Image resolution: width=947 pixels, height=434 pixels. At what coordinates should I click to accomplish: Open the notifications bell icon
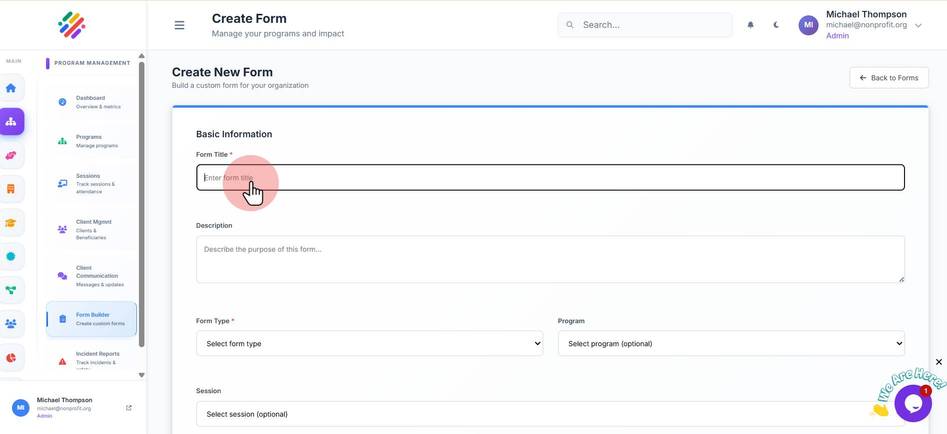click(x=751, y=25)
